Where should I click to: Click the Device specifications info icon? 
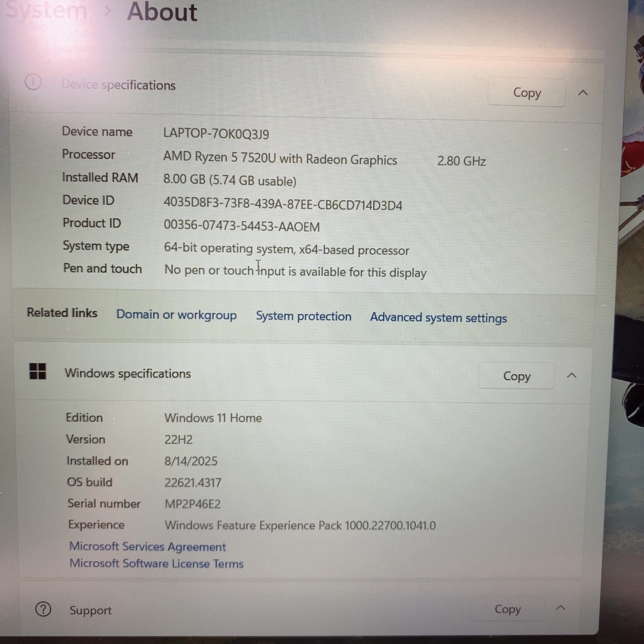click(33, 82)
